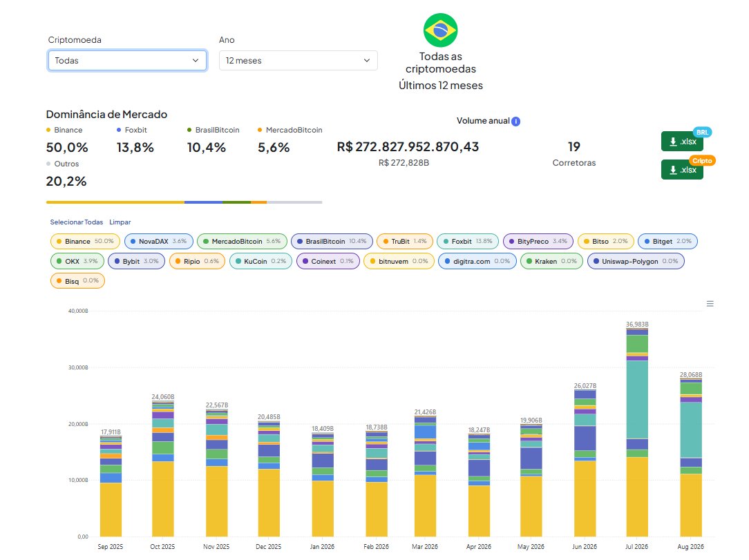
Task: Download the BRL .xlsx file
Action: click(682, 142)
